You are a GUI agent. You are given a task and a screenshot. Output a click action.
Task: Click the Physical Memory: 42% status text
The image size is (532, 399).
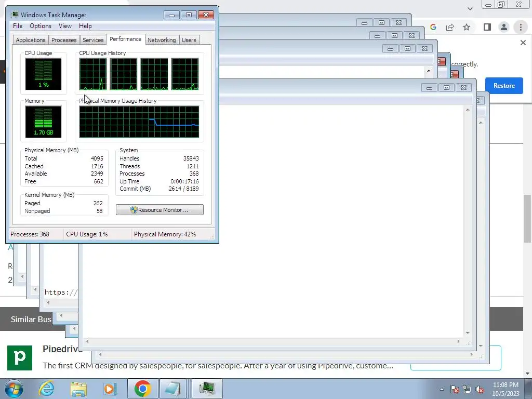tap(165, 234)
